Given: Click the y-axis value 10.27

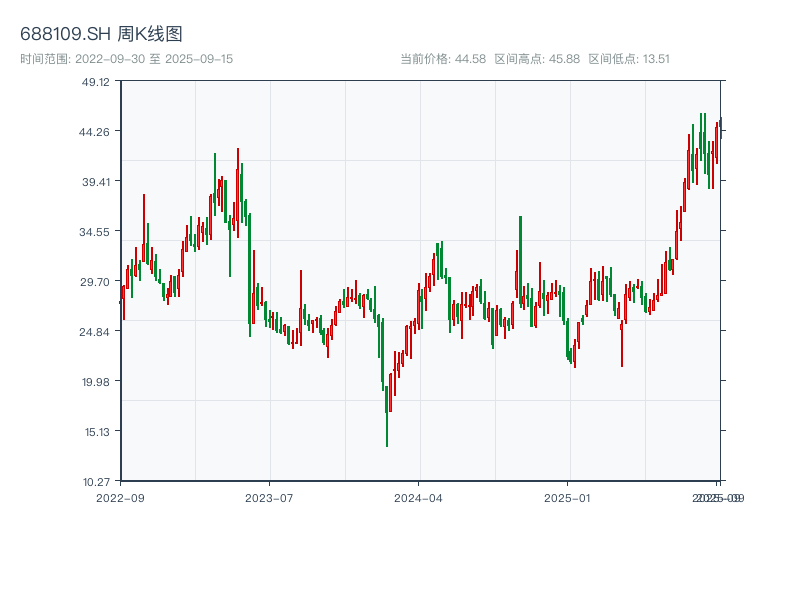Looking at the screenshot, I should point(96,482).
